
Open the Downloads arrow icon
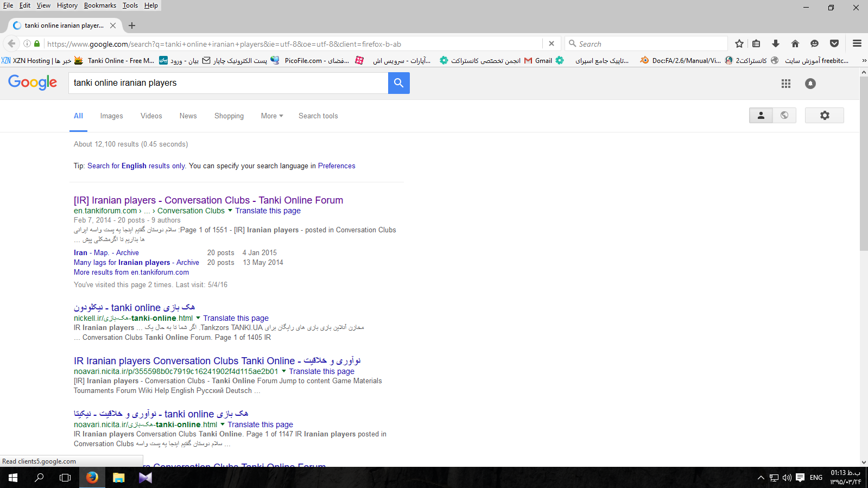(x=775, y=44)
